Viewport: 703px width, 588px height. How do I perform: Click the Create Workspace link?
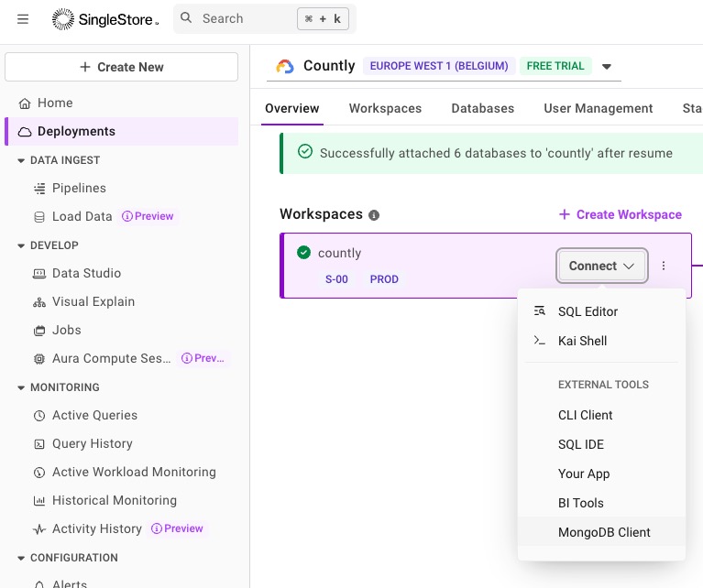tap(621, 214)
